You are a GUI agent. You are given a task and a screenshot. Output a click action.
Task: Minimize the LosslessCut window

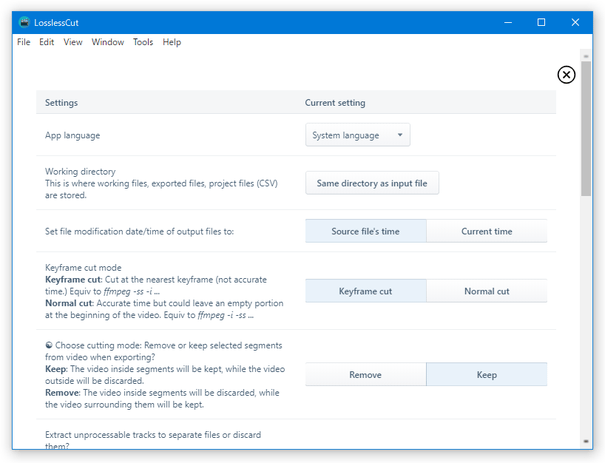(508, 22)
